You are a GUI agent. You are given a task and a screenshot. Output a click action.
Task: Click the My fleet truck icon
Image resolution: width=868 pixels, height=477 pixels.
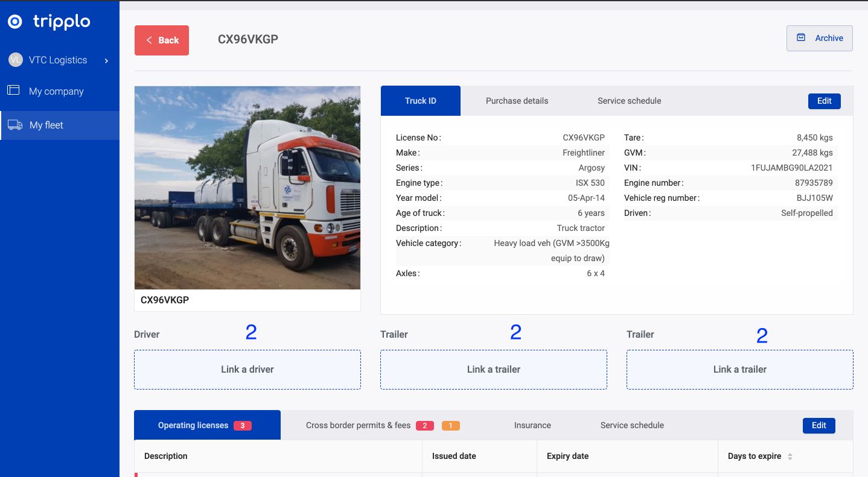(15, 125)
